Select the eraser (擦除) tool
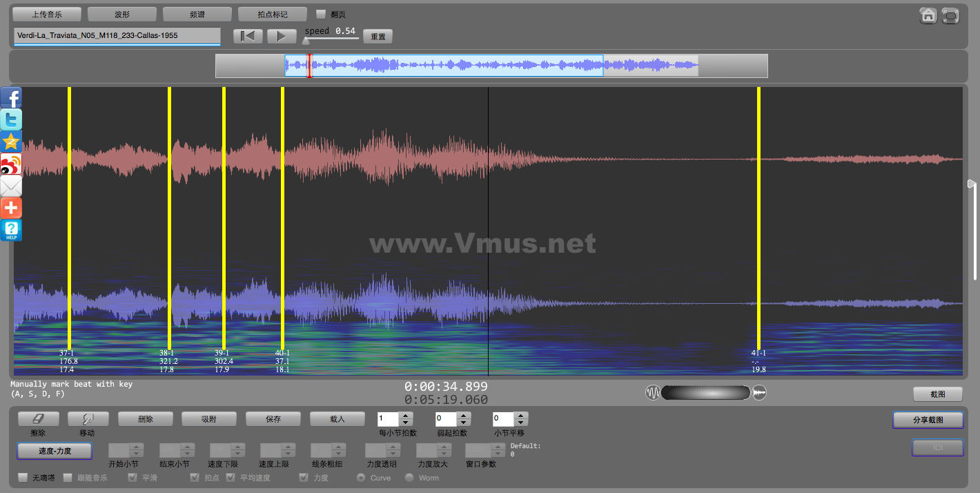This screenshot has width=980, height=493. 38,419
